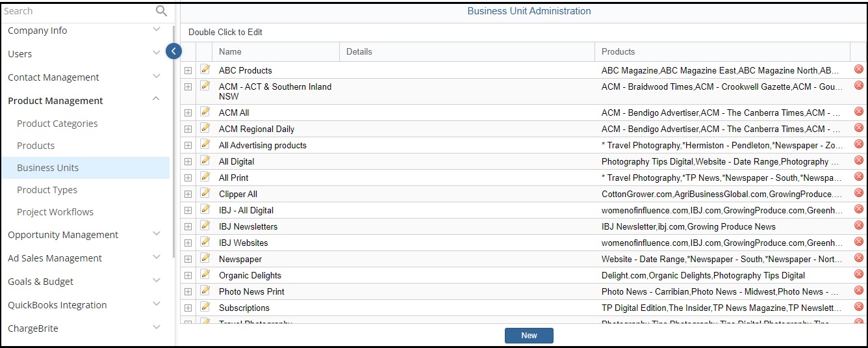Click pencil icon for All Digital
868x348 pixels.
click(x=205, y=160)
